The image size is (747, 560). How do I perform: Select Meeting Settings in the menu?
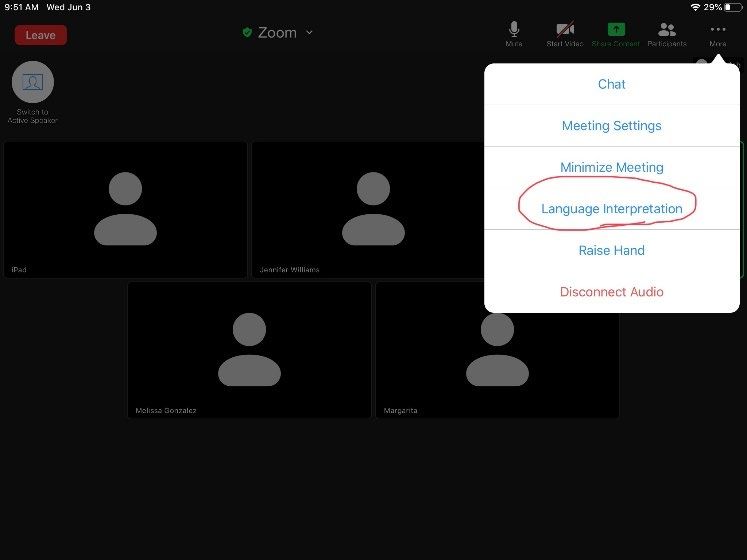coord(612,126)
